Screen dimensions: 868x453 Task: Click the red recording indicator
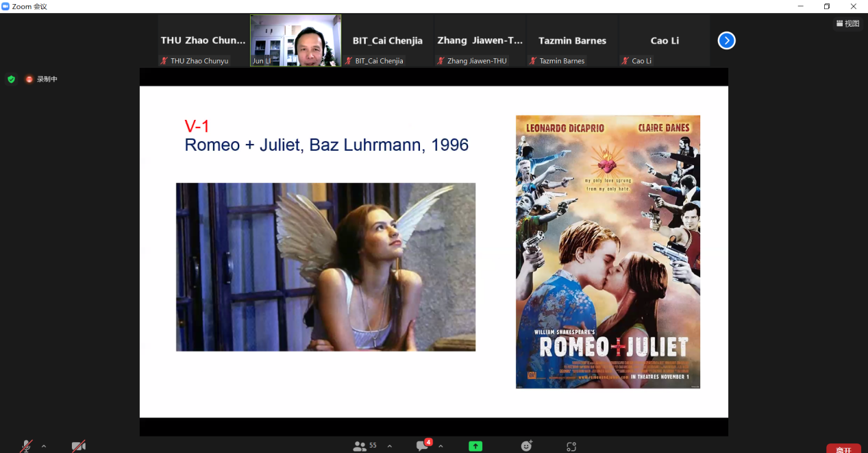[41, 79]
